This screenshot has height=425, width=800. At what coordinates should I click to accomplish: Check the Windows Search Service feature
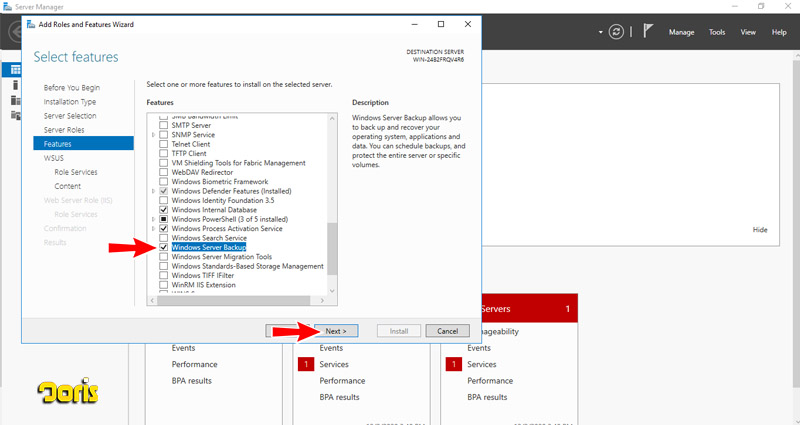pyautogui.click(x=163, y=238)
